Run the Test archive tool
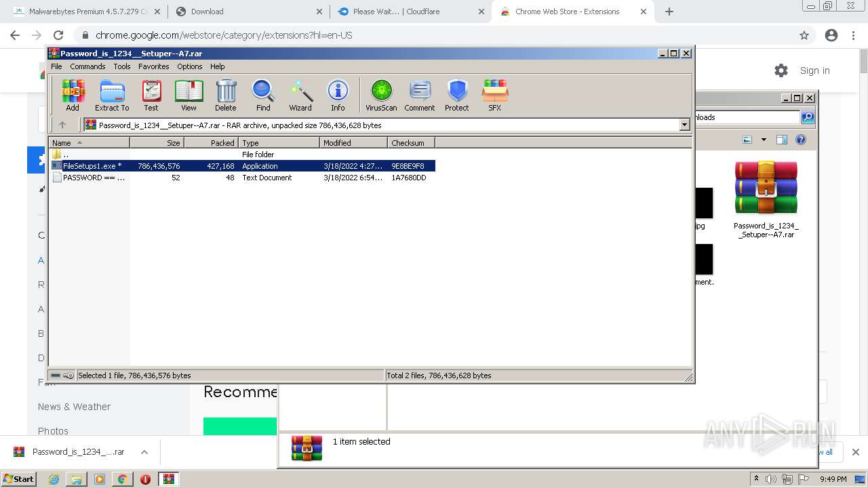868x488 pixels. click(x=151, y=95)
